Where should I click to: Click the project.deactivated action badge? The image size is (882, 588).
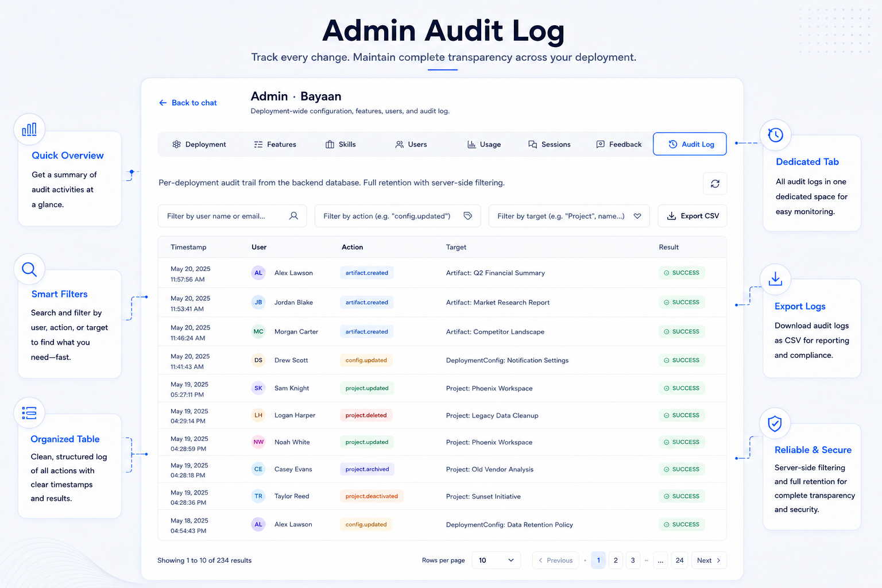click(x=372, y=496)
